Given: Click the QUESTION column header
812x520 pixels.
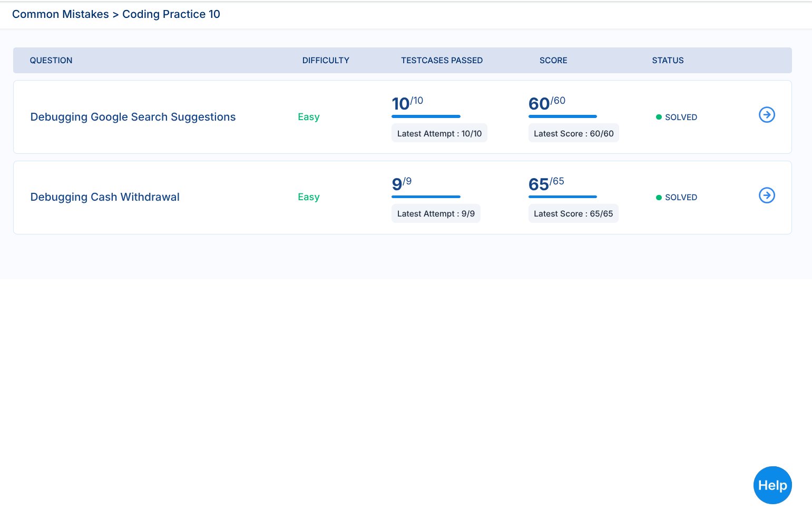Looking at the screenshot, I should click(51, 61).
